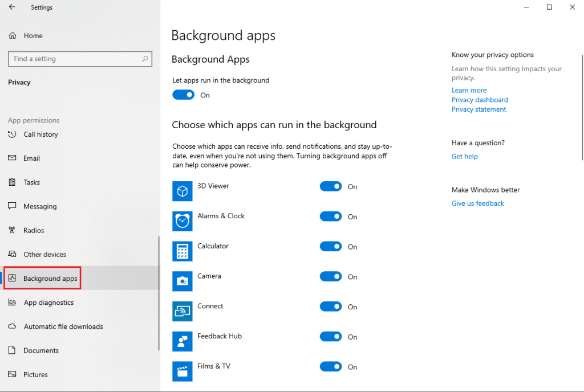Screen dimensions: 584x392
Task: Click the Connect app icon
Action: (182, 311)
